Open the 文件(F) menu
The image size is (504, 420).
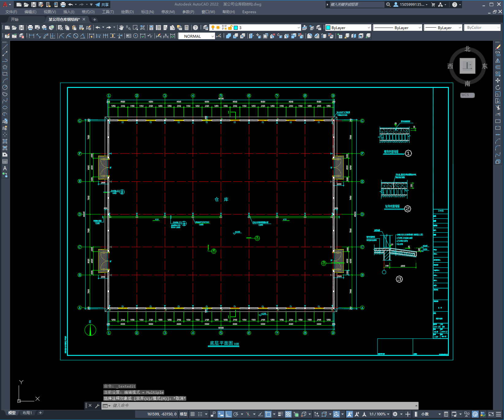11,12
